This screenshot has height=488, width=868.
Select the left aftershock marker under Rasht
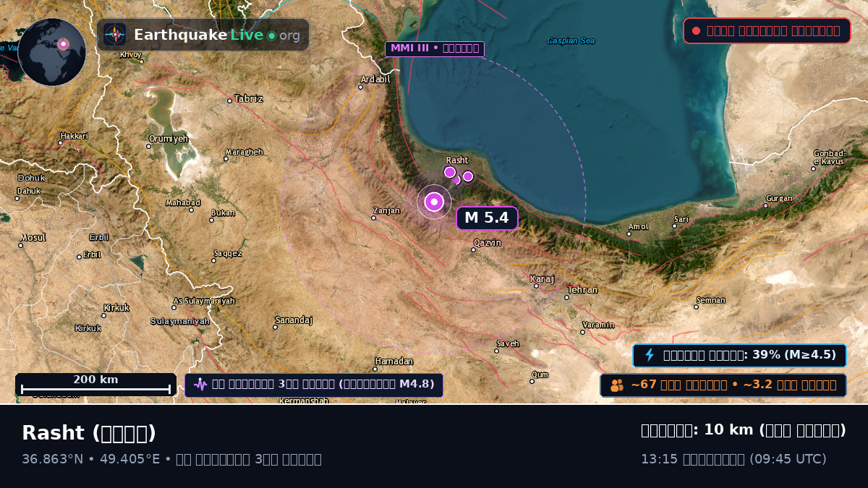450,172
